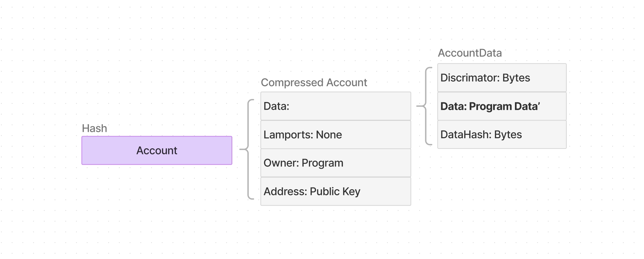Click empty canvas directly below DataHash box
The height and width of the screenshot is (259, 644).
pyautogui.click(x=501, y=174)
